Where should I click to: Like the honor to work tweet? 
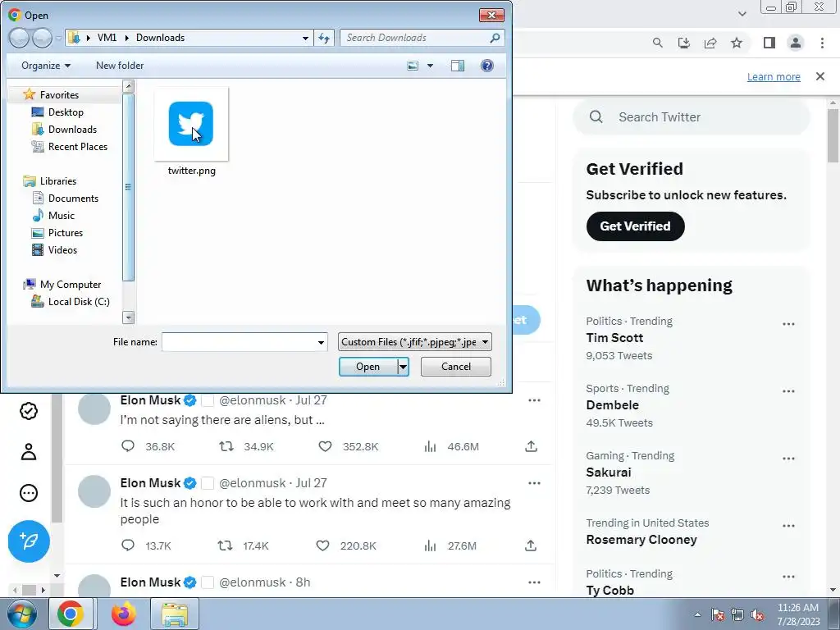[322, 546]
